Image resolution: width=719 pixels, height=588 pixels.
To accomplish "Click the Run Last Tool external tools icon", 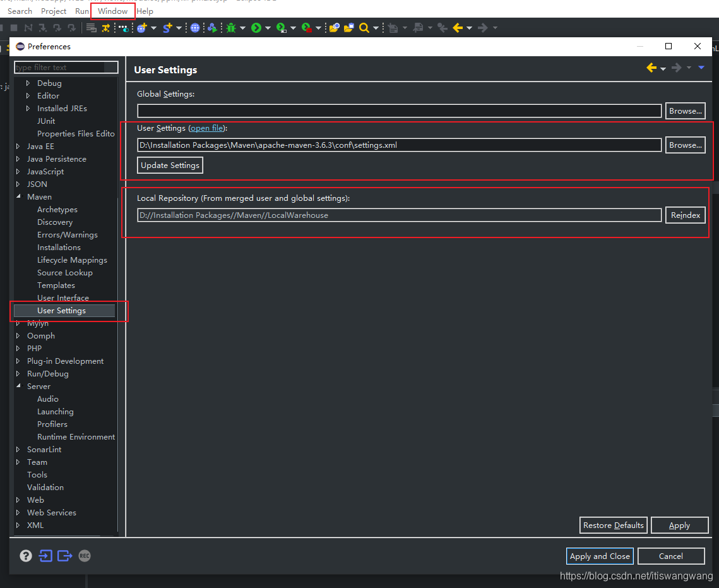I will [307, 28].
